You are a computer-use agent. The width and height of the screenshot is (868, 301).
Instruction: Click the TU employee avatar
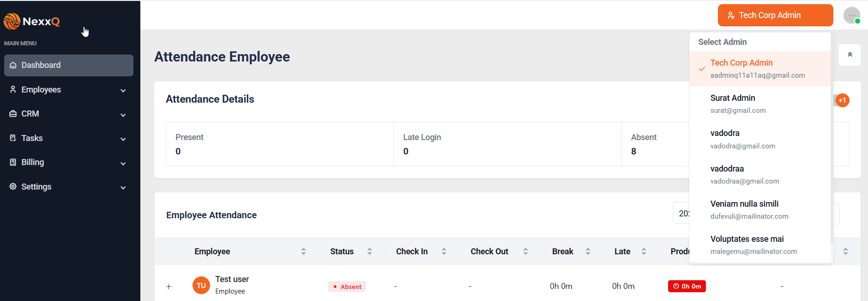click(x=201, y=286)
